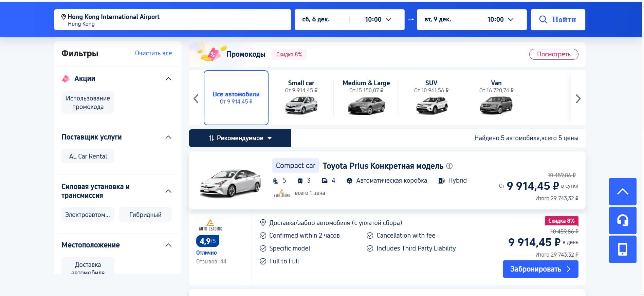Open return time 10:00 dropdown
This screenshot has height=296, width=644.
point(500,20)
